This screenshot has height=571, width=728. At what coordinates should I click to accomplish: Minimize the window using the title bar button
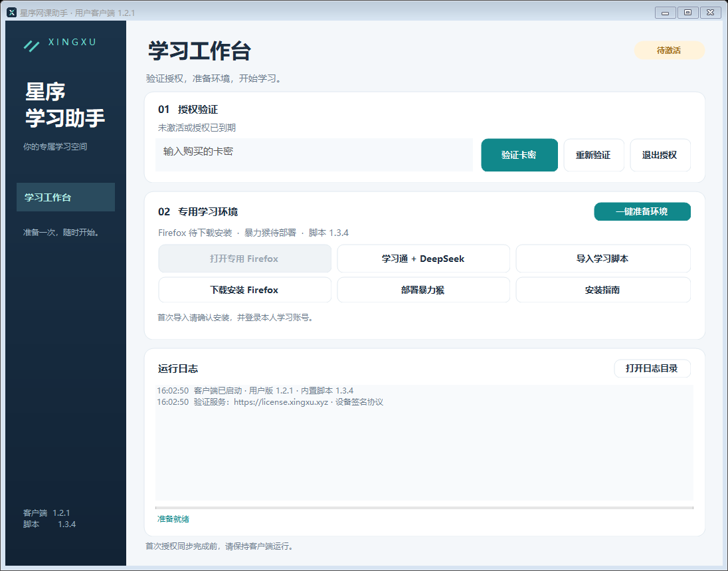click(x=666, y=13)
